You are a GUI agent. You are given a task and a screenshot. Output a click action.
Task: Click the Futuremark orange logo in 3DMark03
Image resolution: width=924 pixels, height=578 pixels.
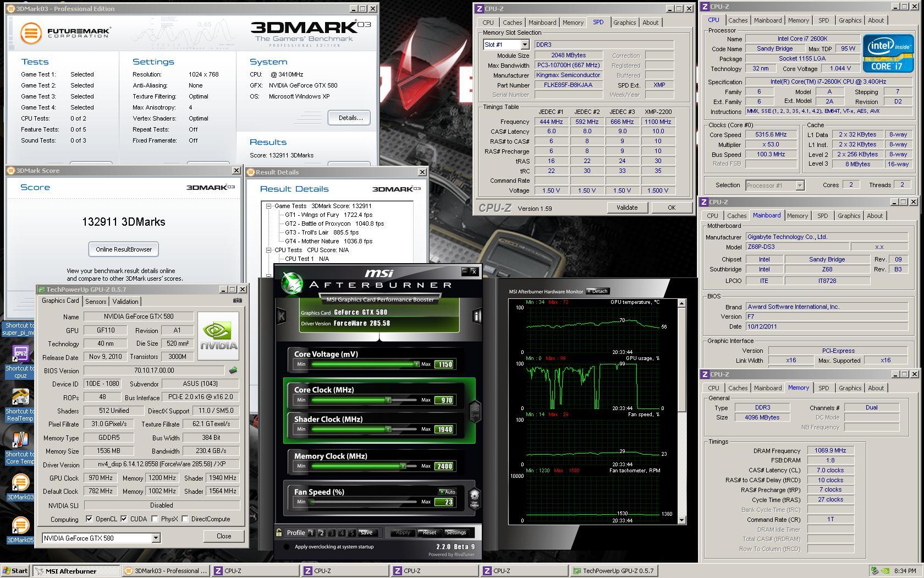tap(31, 33)
